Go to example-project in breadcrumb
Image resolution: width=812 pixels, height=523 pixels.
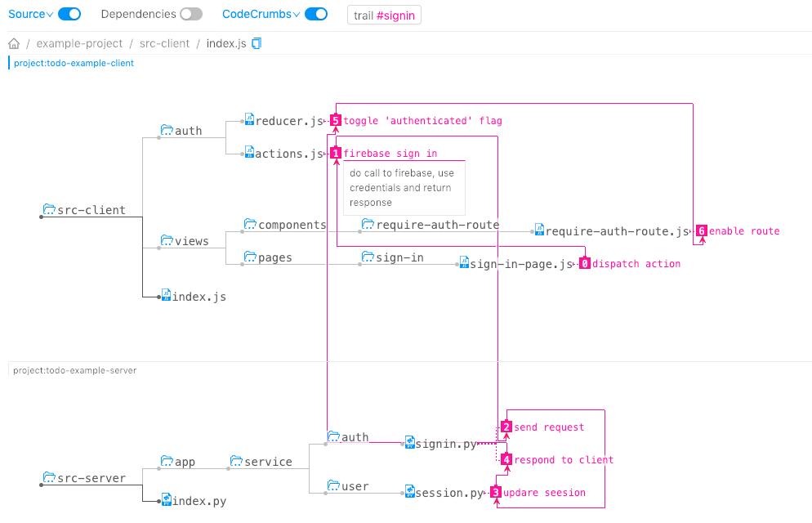79,43
